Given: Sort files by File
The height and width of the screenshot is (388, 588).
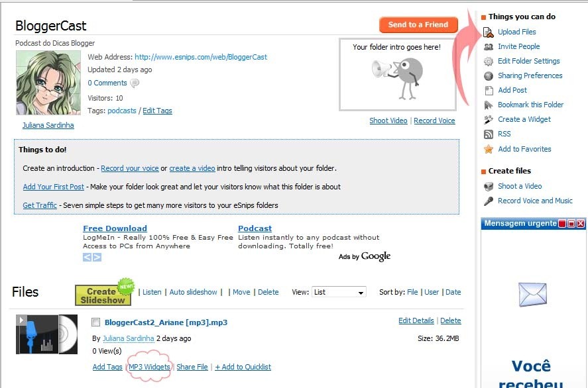Looking at the screenshot, I should pos(412,292).
